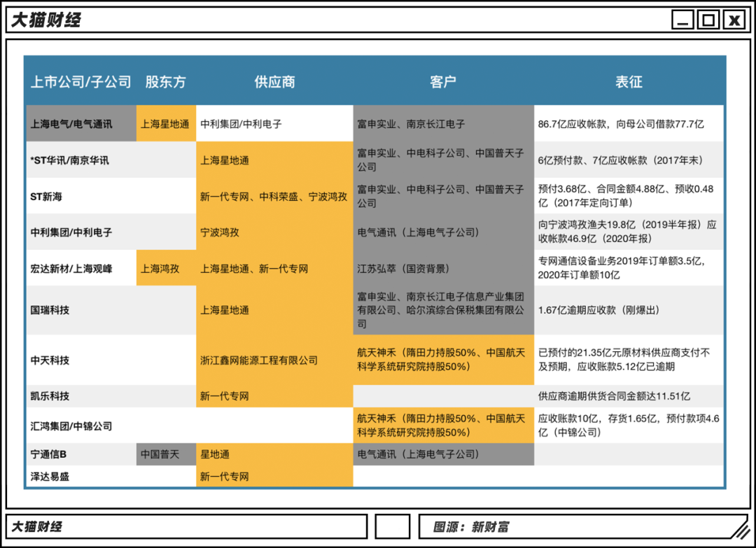The width and height of the screenshot is (756, 548).
Task: Click 航天神禾 customer cell in 汇鸿集团 row
Action: 443,425
